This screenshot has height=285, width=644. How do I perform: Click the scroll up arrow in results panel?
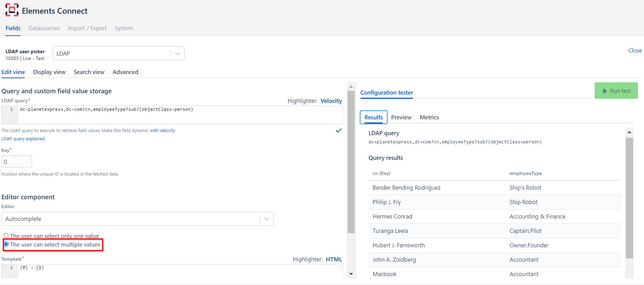coord(629,132)
